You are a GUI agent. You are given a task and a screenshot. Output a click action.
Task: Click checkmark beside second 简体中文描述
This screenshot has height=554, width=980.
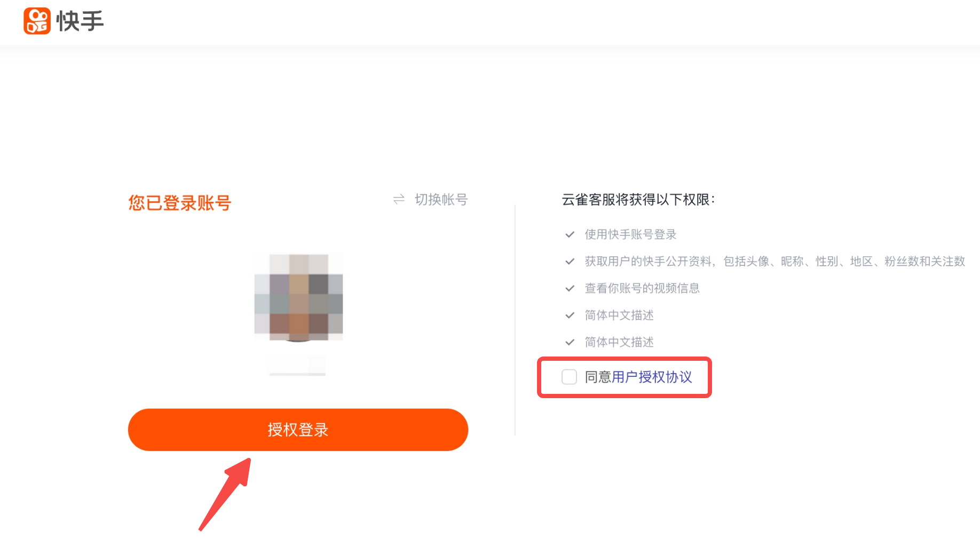570,342
